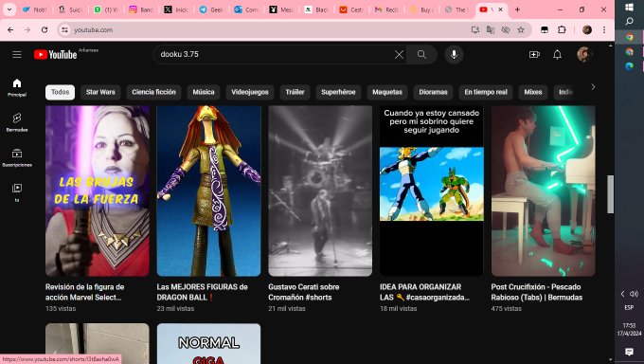Image resolution: width=644 pixels, height=364 pixels.
Task: Select the Dioramas filter chip
Action: coord(433,92)
